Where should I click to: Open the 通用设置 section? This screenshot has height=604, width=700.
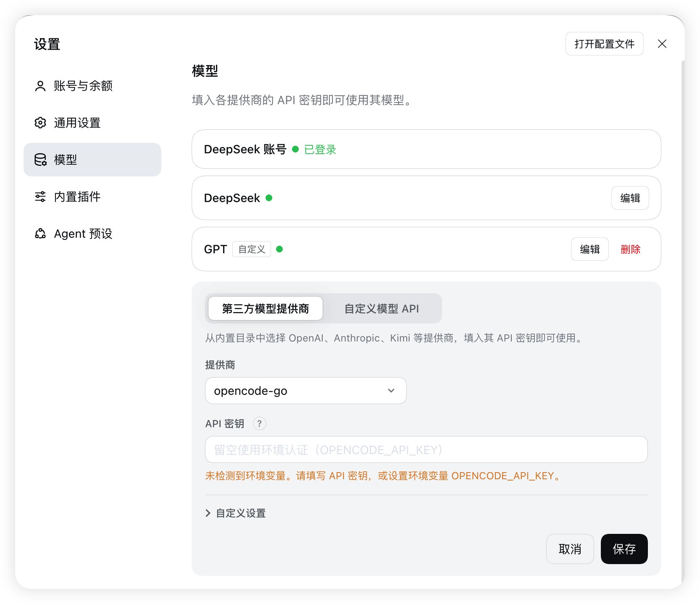92,123
